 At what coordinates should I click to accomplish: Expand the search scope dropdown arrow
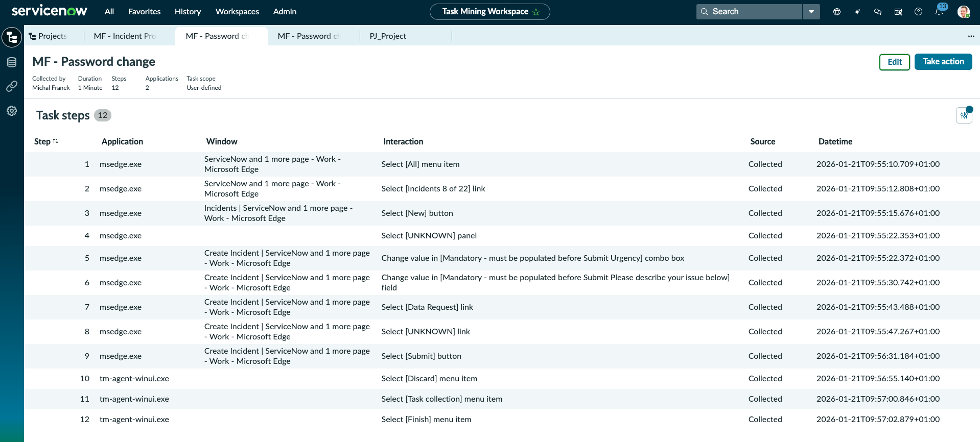[x=811, y=12]
